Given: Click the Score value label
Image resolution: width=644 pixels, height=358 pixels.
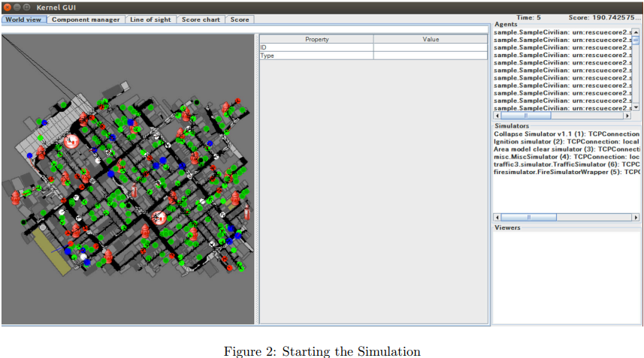Looking at the screenshot, I should [x=604, y=17].
